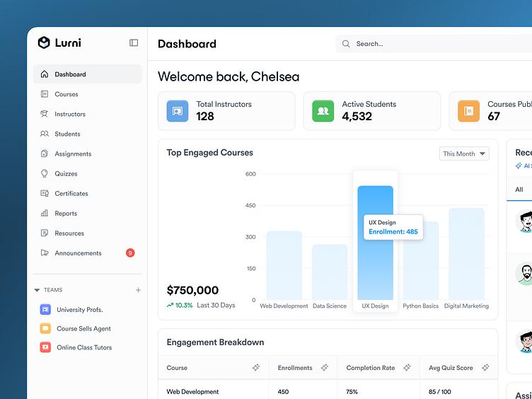Open Online Class Tutors team
The image size is (532, 399).
tap(87, 347)
